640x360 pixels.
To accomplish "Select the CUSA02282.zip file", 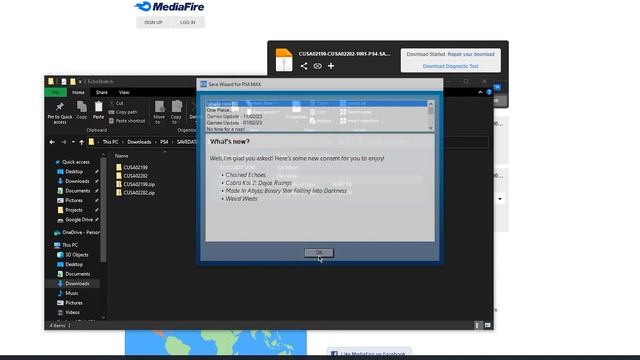I will tap(136, 193).
